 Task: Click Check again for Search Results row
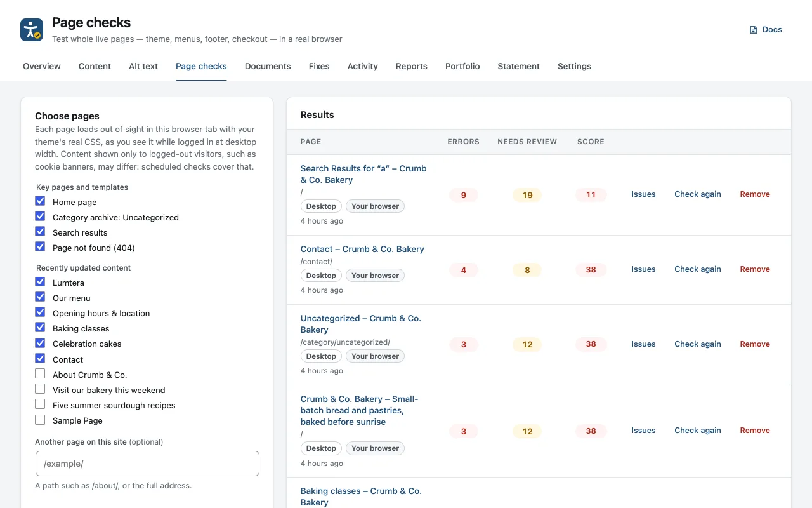click(698, 194)
